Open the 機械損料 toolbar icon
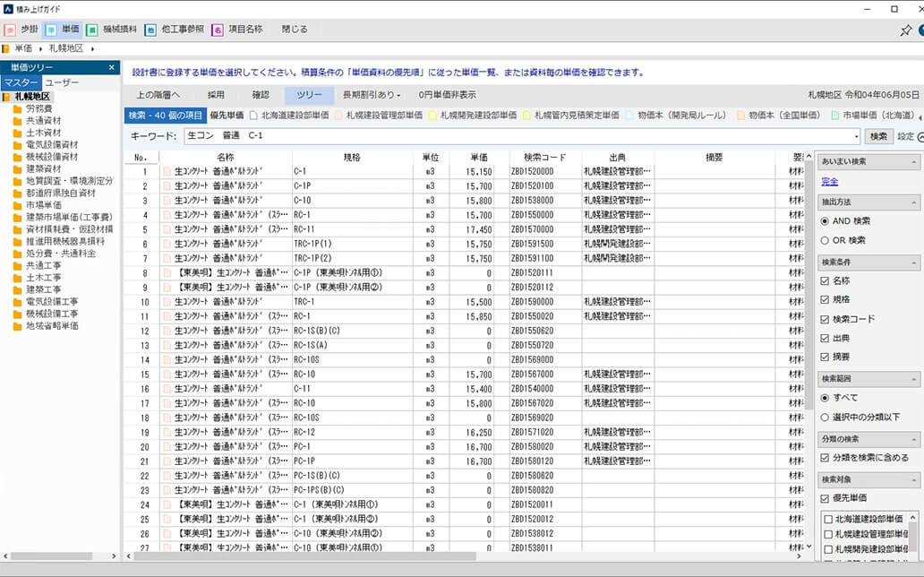Viewport: 924px width, 577px height. 92,30
